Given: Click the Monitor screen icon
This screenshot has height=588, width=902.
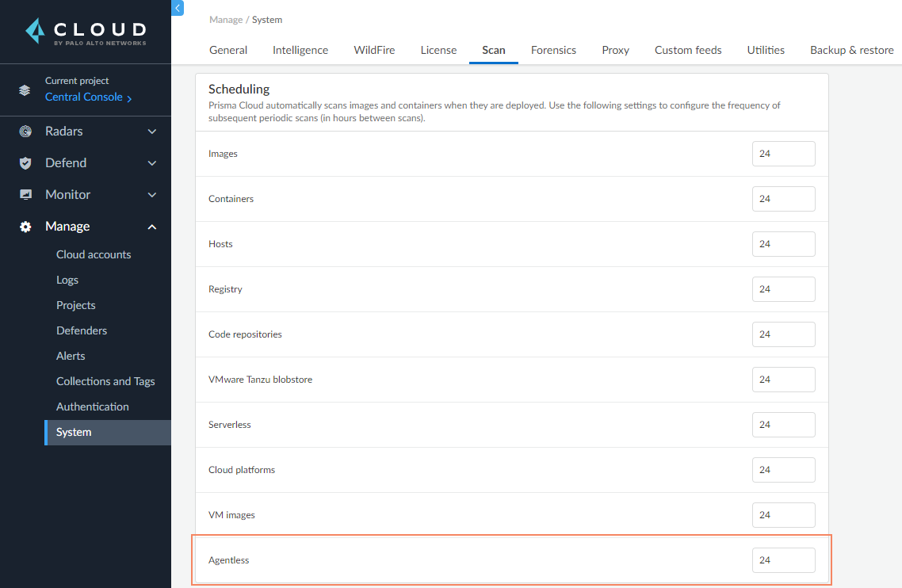Looking at the screenshot, I should pyautogui.click(x=25, y=194).
